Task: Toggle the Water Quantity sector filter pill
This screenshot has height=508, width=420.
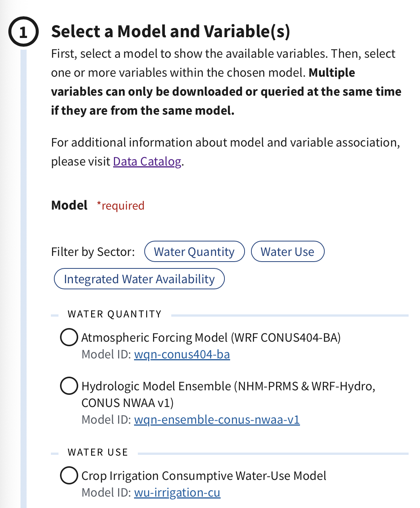Action: tap(194, 251)
